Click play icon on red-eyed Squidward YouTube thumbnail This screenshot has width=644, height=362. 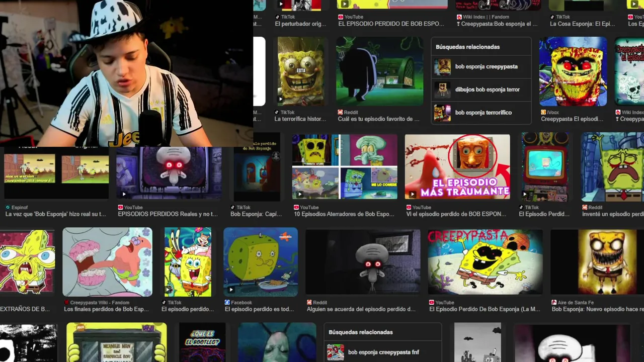tap(124, 194)
